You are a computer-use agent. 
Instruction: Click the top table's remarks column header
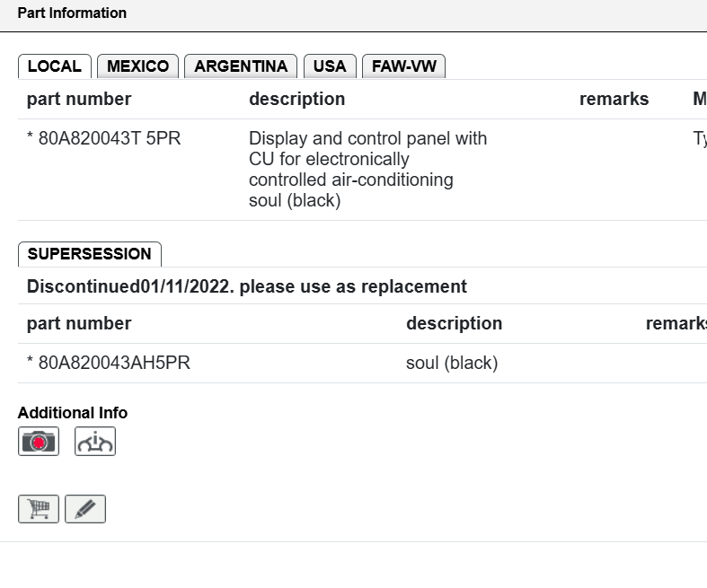[614, 100]
